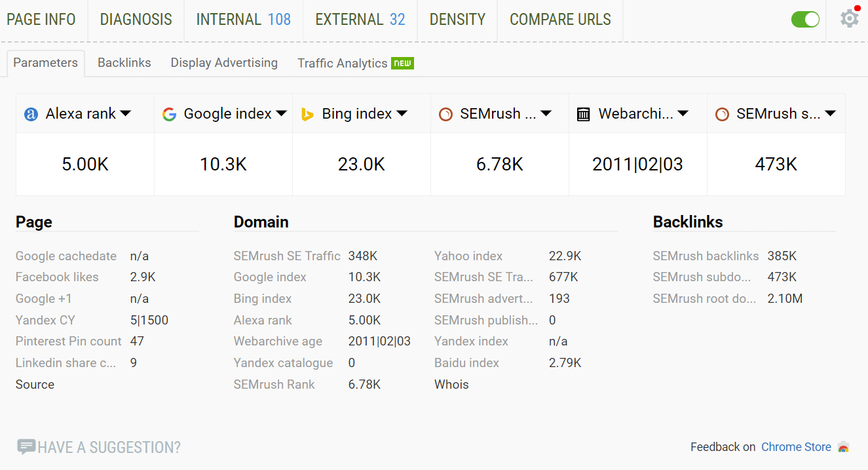Expand the Google index dropdown

282,113
